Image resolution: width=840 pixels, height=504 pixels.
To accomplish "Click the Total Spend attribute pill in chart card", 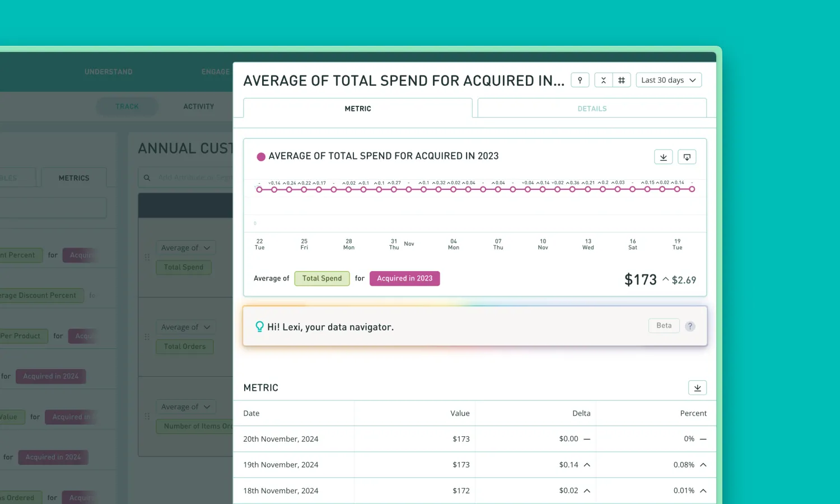I will (x=322, y=278).
